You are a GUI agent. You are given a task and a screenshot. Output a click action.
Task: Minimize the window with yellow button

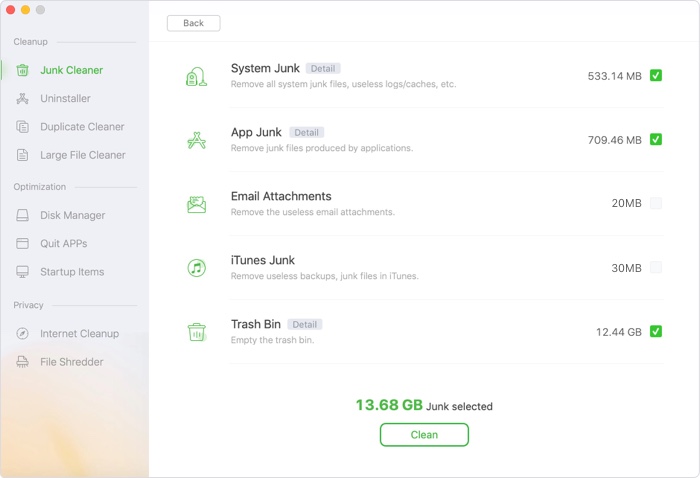(x=25, y=10)
